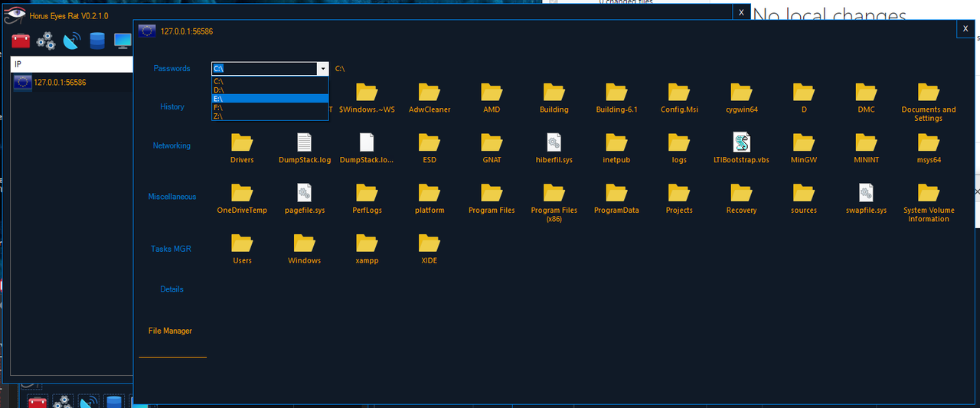This screenshot has width=980, height=408.
Task: Choose Z:\ from the drive list
Action: pyautogui.click(x=270, y=116)
